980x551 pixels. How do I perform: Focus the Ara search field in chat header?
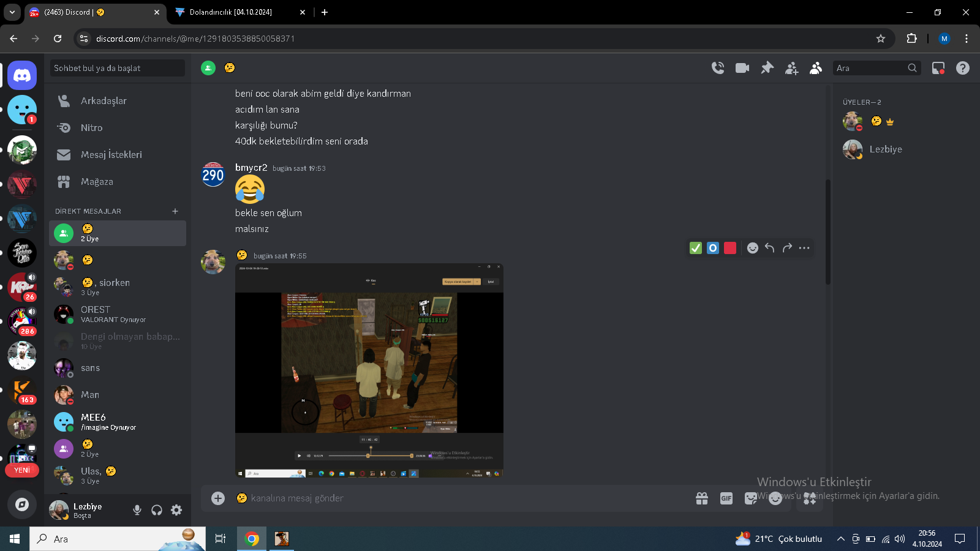(877, 68)
